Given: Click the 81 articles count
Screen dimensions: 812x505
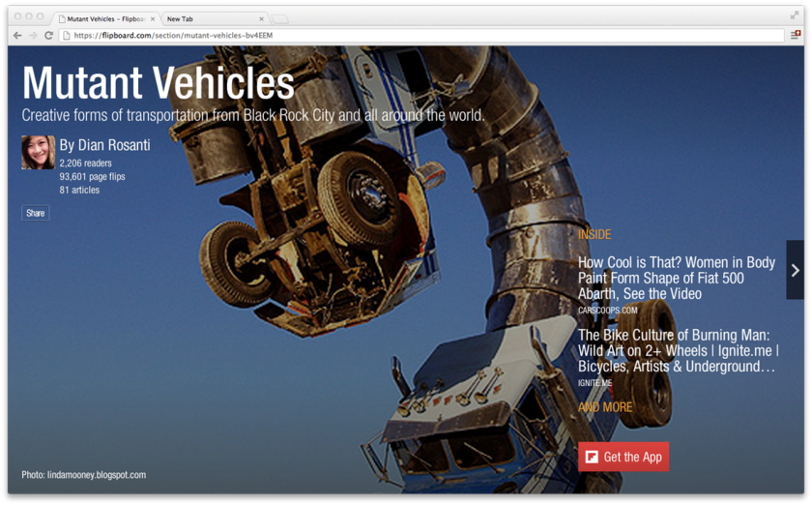Looking at the screenshot, I should click(x=79, y=190).
